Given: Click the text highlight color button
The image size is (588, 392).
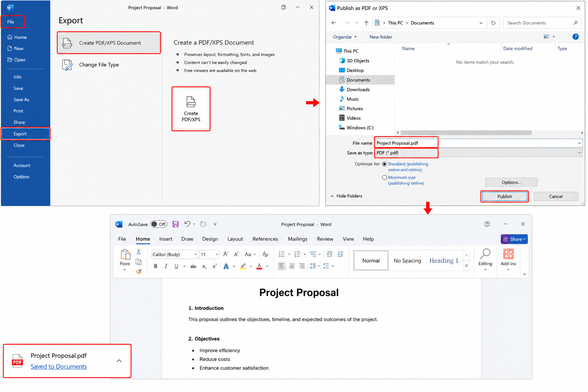Looking at the screenshot, I should (243, 266).
